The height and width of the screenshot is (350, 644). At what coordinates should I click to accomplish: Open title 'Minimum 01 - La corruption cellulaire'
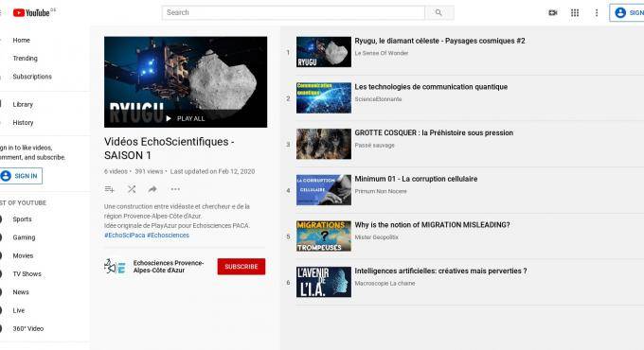click(x=416, y=179)
